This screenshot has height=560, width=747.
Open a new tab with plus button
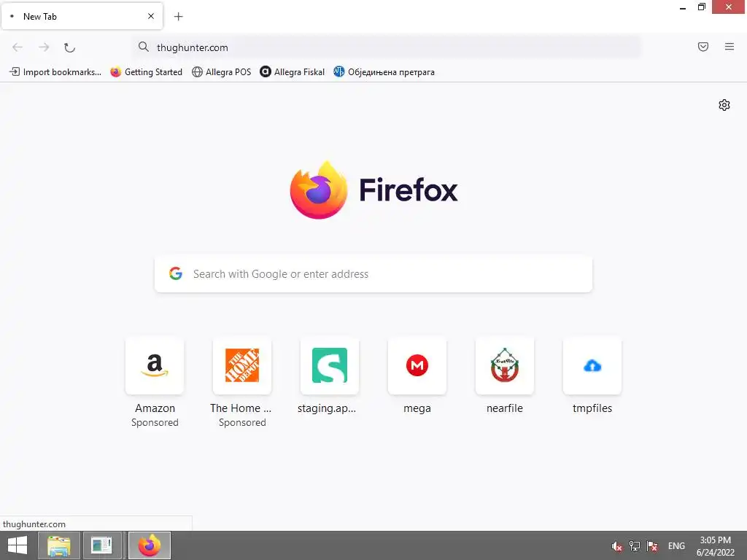click(x=178, y=17)
